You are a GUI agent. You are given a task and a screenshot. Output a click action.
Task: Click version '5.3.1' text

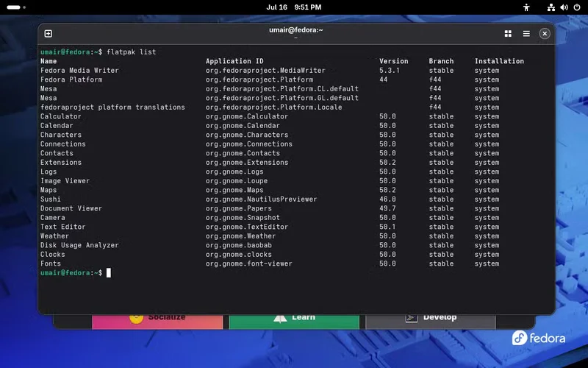tap(390, 70)
